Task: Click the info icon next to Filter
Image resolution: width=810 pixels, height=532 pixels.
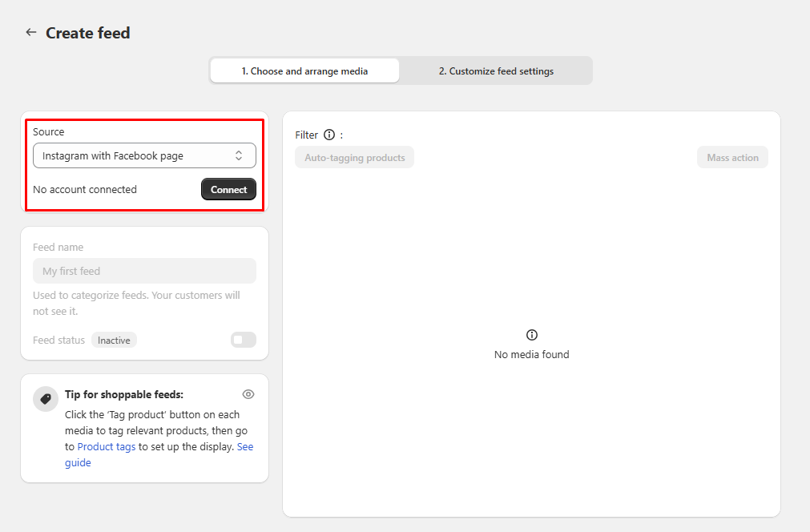Action: tap(329, 135)
